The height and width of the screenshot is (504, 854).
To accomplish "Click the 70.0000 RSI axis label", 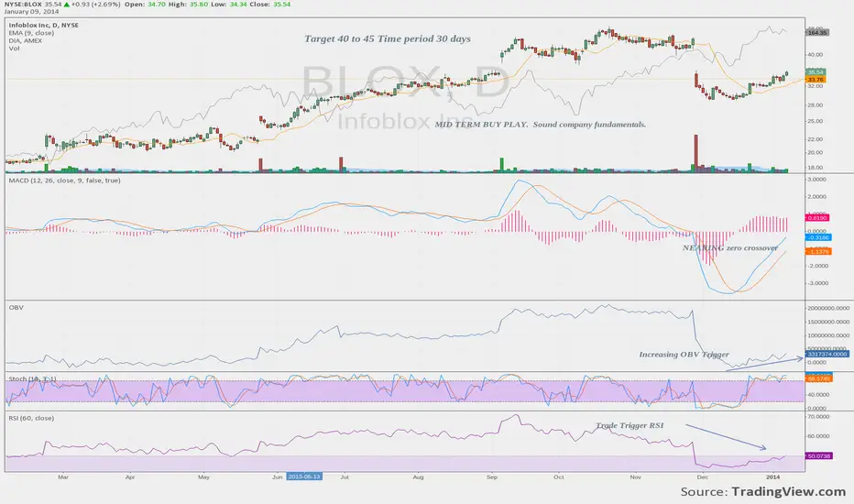I will tap(818, 417).
